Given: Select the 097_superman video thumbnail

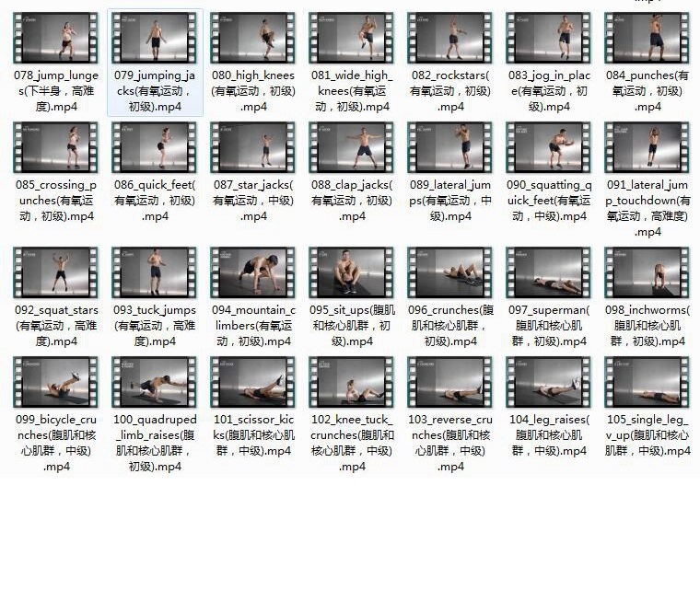Looking at the screenshot, I should (x=549, y=273).
